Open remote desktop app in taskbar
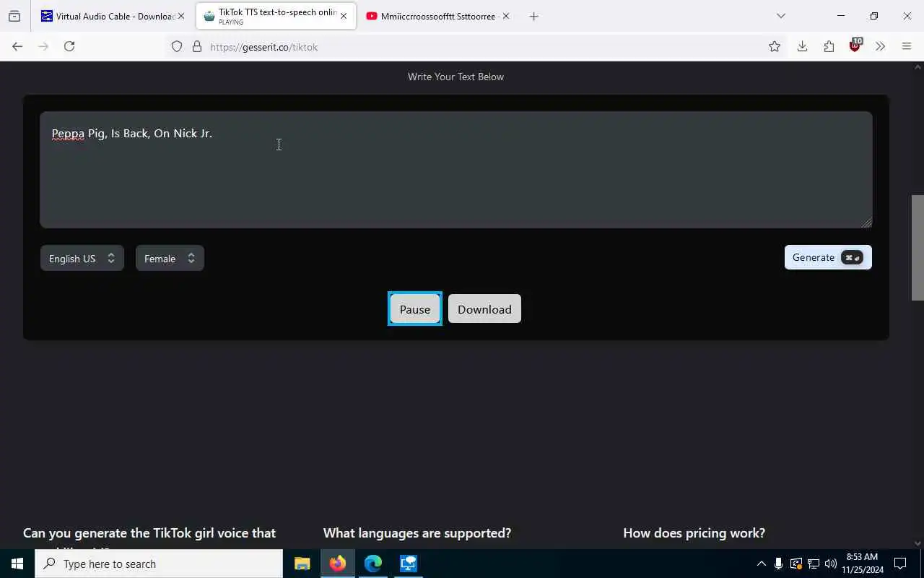The image size is (924, 578). (x=409, y=564)
